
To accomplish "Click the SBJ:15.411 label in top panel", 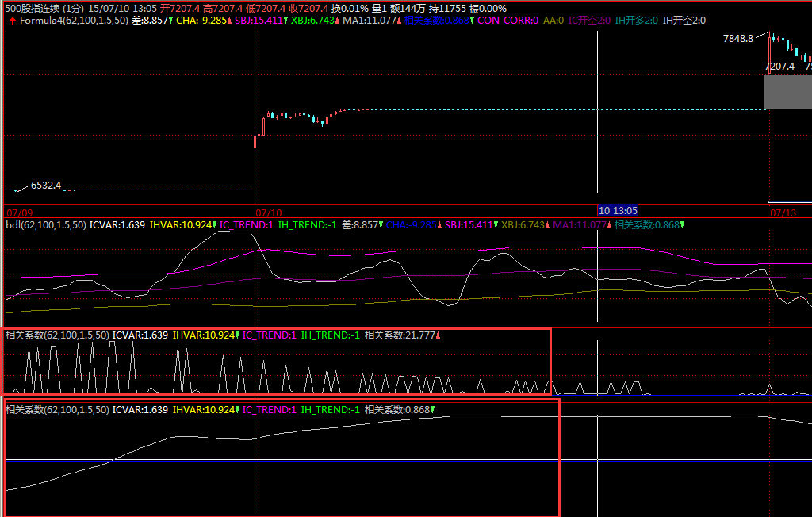I will (x=258, y=21).
